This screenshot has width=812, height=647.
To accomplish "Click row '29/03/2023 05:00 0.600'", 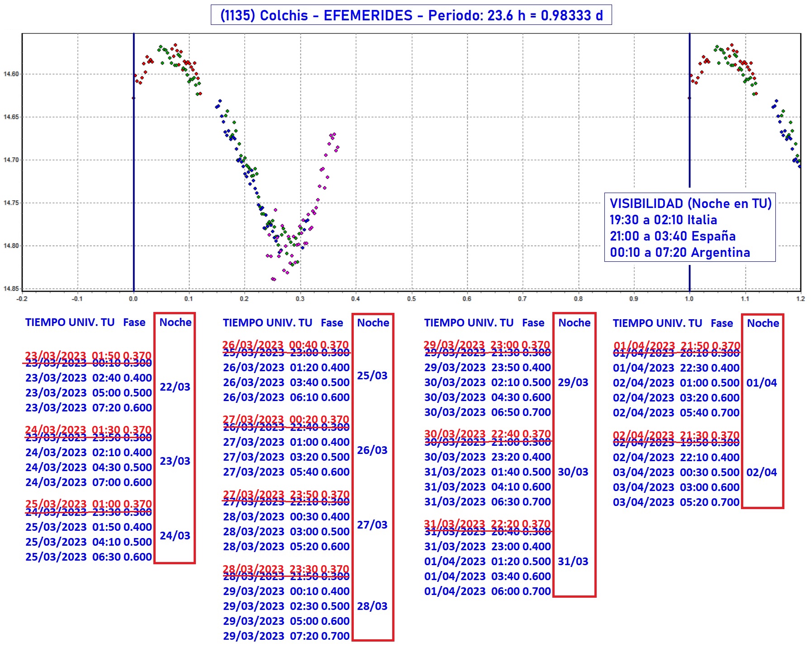I will point(286,621).
